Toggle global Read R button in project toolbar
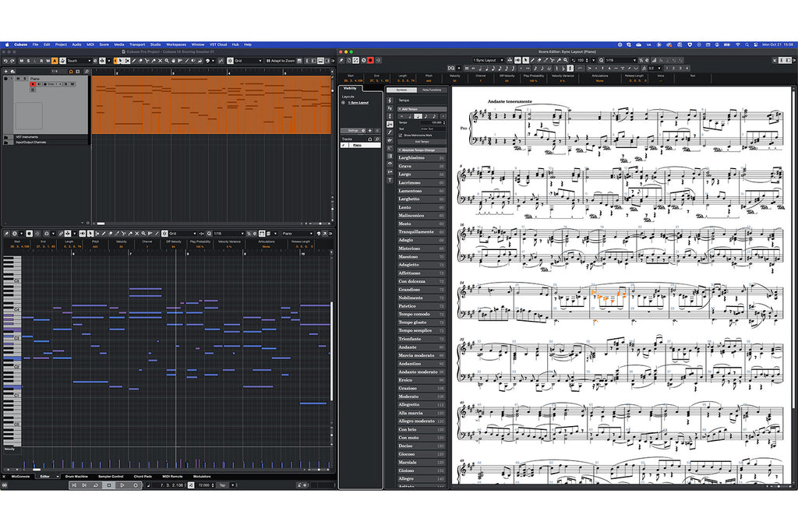The width and height of the screenshot is (798, 532). pyautogui.click(x=41, y=61)
